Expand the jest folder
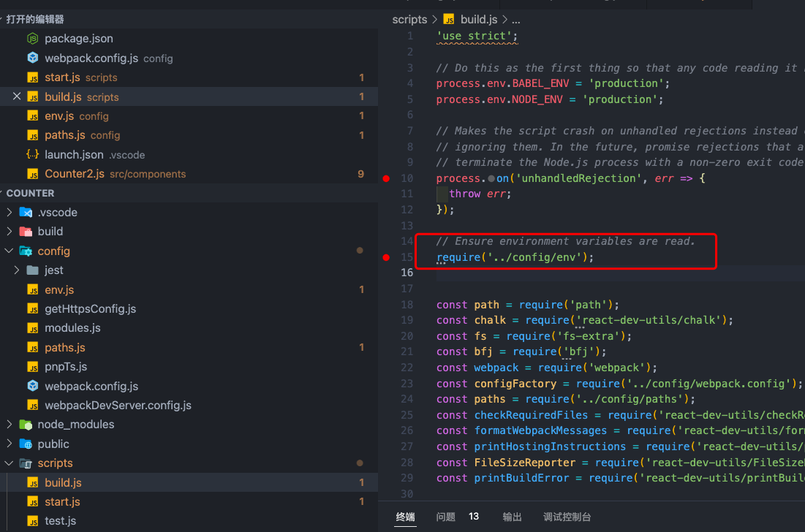 tap(16, 270)
